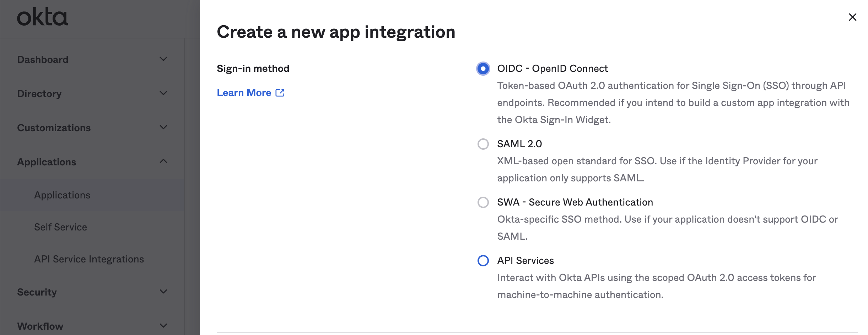Image resolution: width=868 pixels, height=335 pixels.
Task: Expand the Dashboard menu chevron
Action: point(163,59)
